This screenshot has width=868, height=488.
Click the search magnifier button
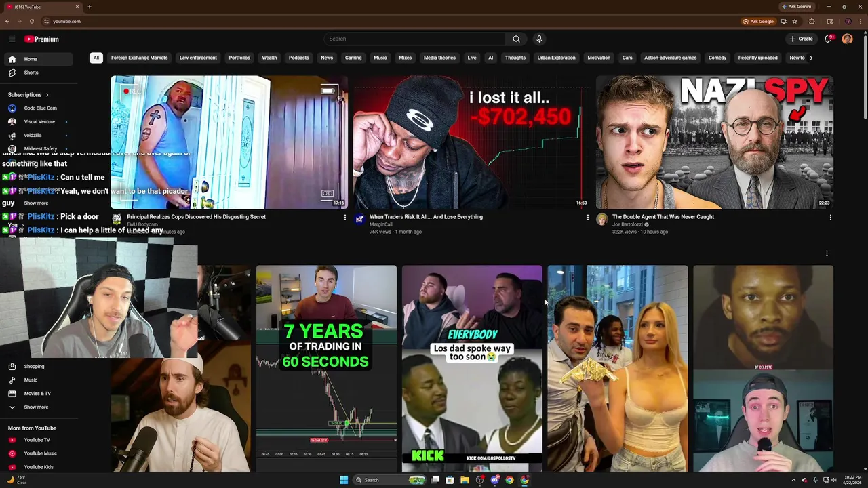click(x=516, y=39)
